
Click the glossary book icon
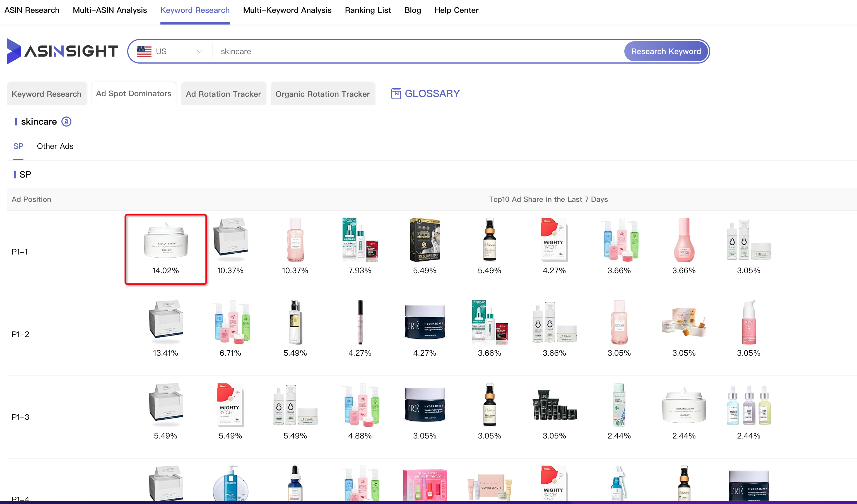396,93
